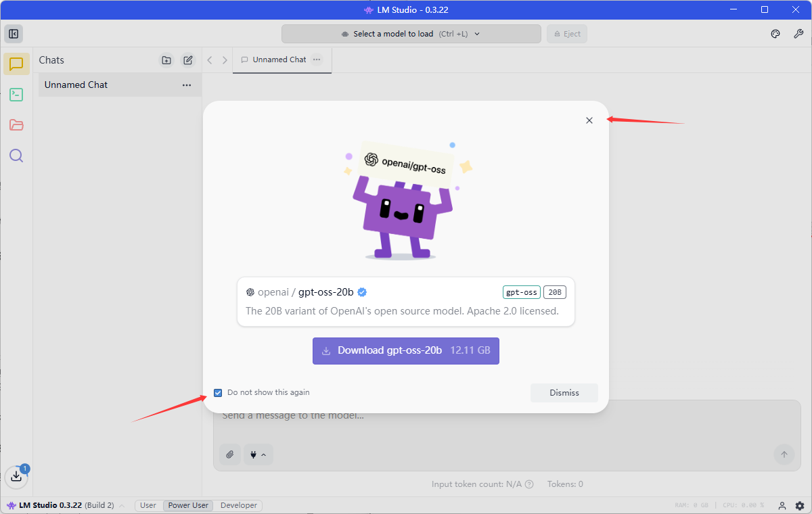812x514 pixels.
Task: Open the Chat section icon
Action: [16, 64]
